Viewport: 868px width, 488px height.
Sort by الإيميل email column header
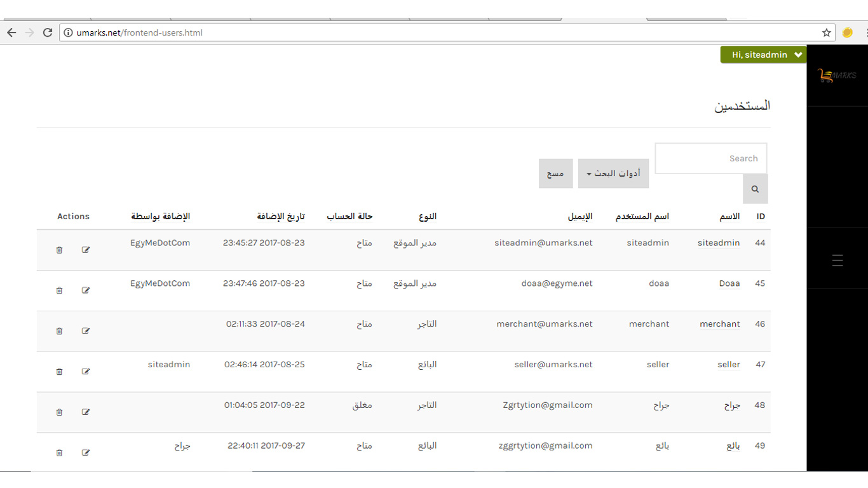[580, 217]
